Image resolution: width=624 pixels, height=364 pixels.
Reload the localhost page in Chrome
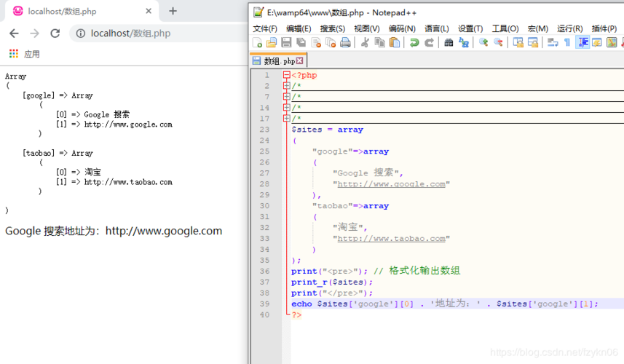coord(55,33)
